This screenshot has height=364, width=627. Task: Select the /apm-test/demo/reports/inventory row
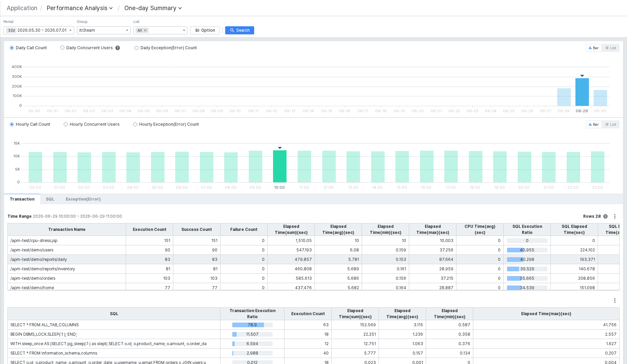point(313,269)
